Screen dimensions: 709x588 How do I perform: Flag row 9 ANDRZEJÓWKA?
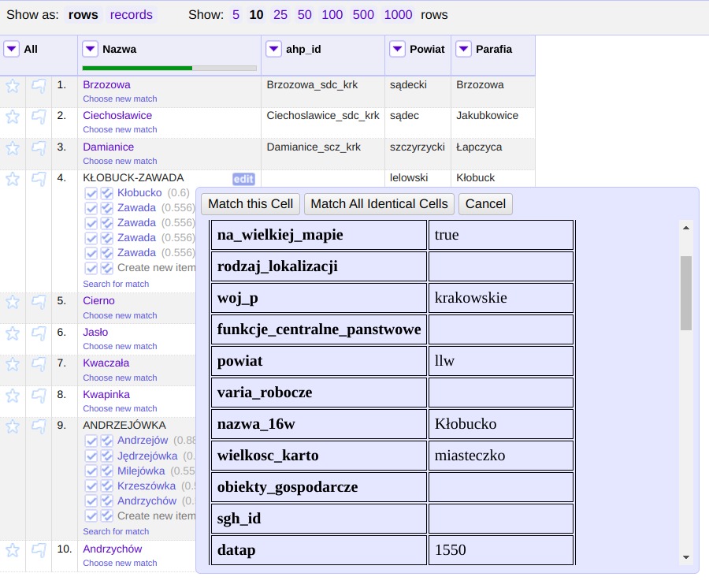(x=39, y=426)
